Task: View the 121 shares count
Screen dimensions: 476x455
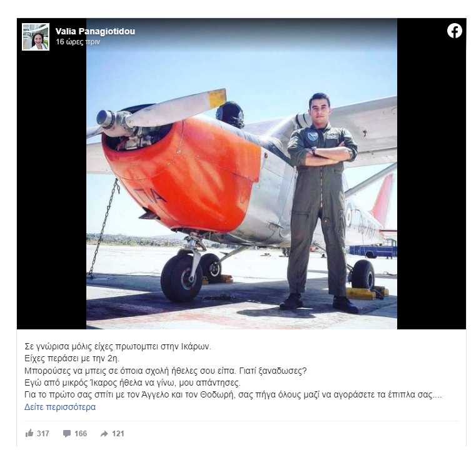Action: [x=118, y=434]
